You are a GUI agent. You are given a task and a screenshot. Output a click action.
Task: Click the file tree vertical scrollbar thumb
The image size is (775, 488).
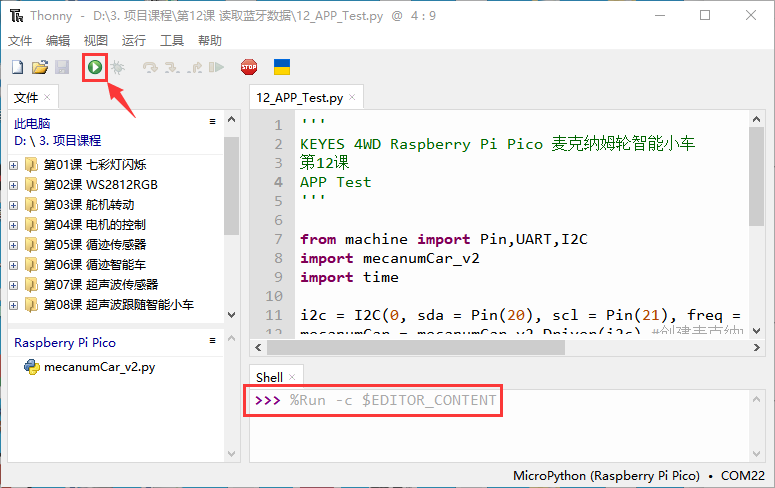[231, 186]
